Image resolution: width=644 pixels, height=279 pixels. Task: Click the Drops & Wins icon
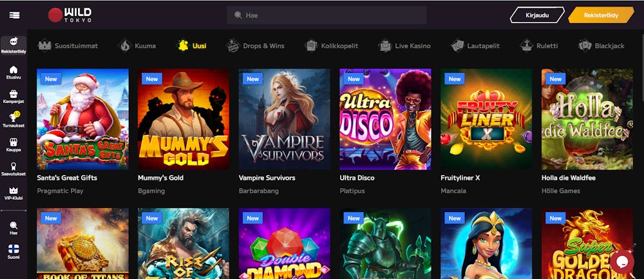[233, 46]
